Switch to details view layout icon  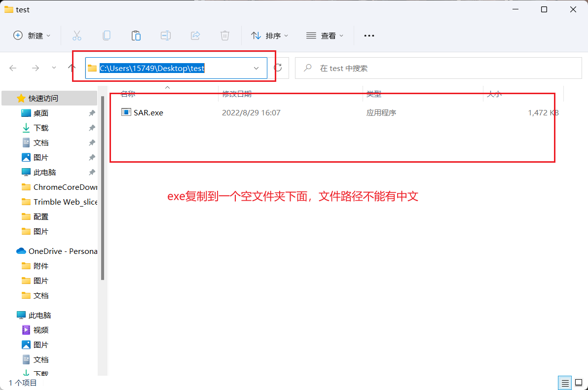coord(565,383)
